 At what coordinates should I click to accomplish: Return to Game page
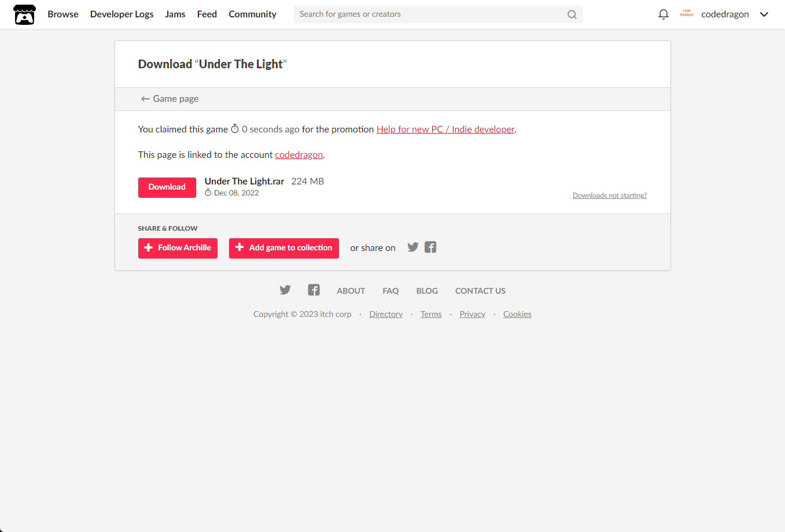tap(170, 99)
